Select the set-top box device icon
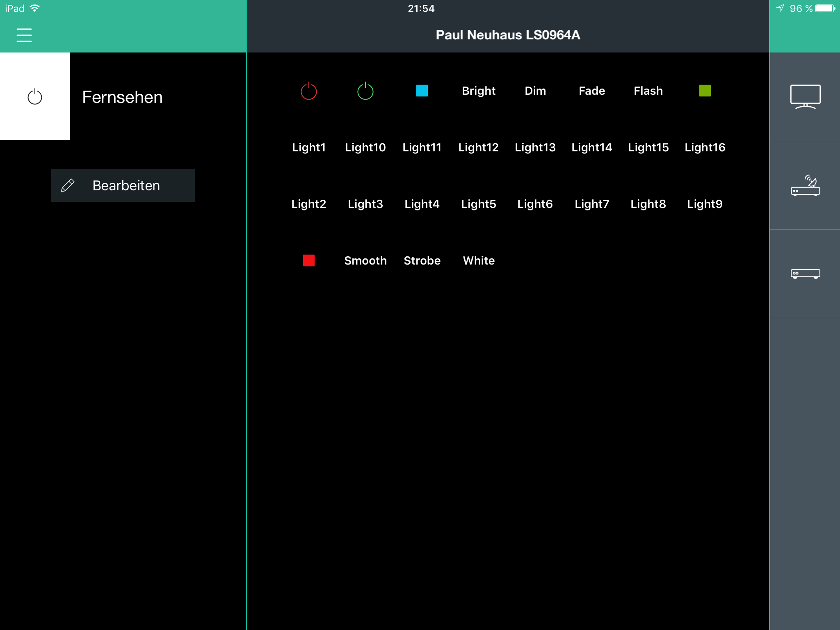The image size is (840, 630). point(805,274)
